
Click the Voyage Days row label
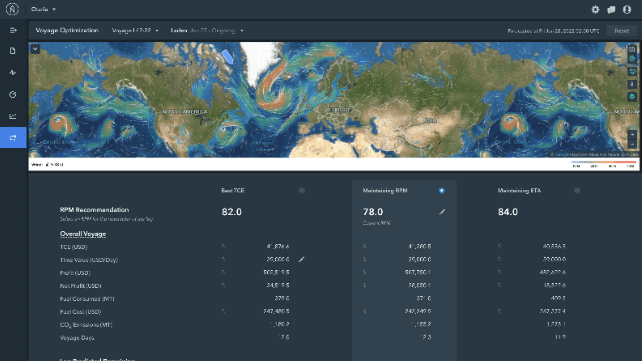click(x=77, y=338)
